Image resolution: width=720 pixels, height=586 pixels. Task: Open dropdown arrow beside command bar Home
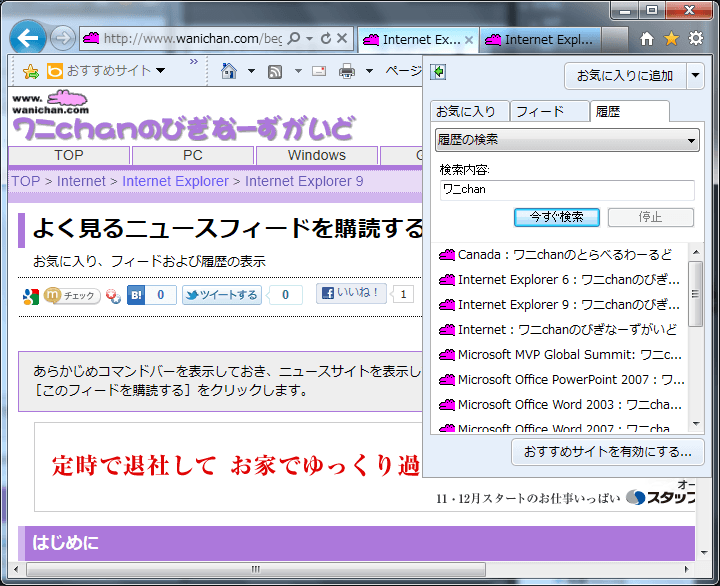pos(251,71)
